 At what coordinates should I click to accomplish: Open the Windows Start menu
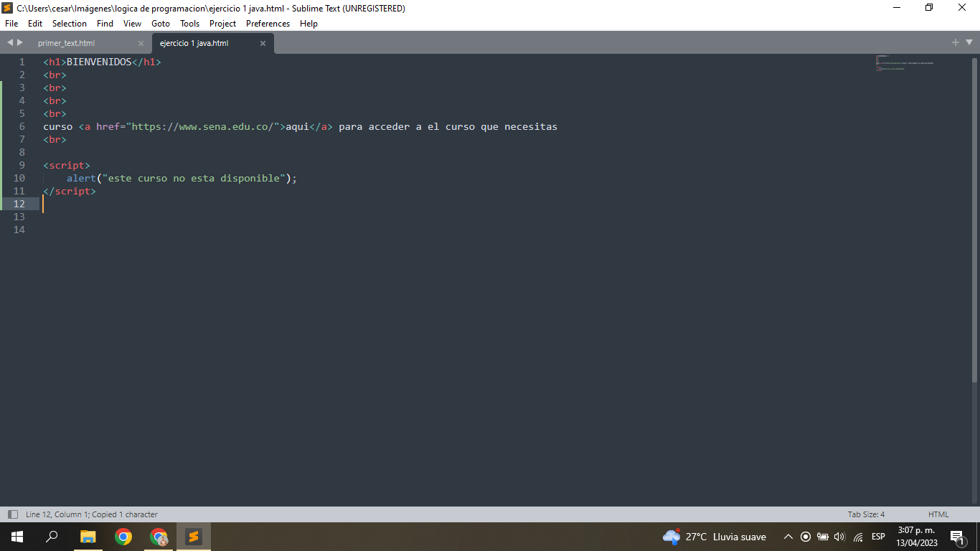[17, 537]
